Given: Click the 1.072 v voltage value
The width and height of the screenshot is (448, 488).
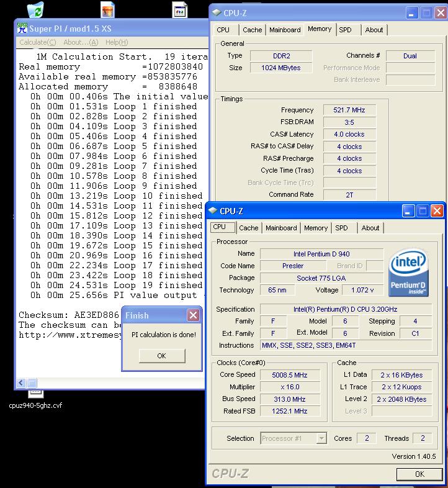Looking at the screenshot, I should click(x=362, y=290).
